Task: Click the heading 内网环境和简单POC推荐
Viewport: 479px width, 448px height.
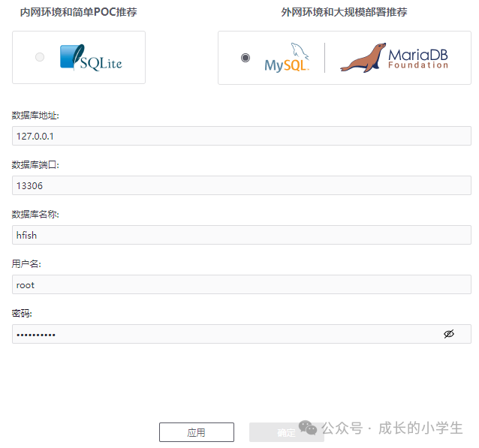Action: 79,12
